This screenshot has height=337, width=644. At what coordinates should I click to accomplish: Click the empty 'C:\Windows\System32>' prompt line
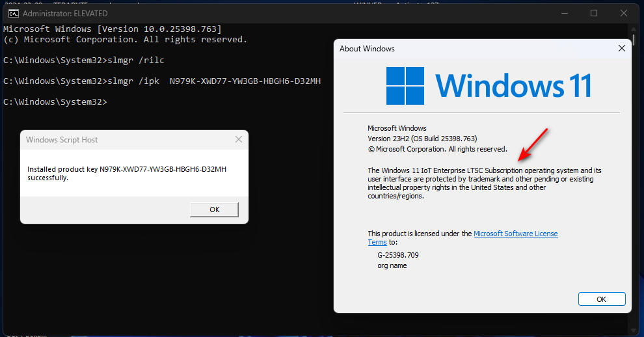click(55, 102)
